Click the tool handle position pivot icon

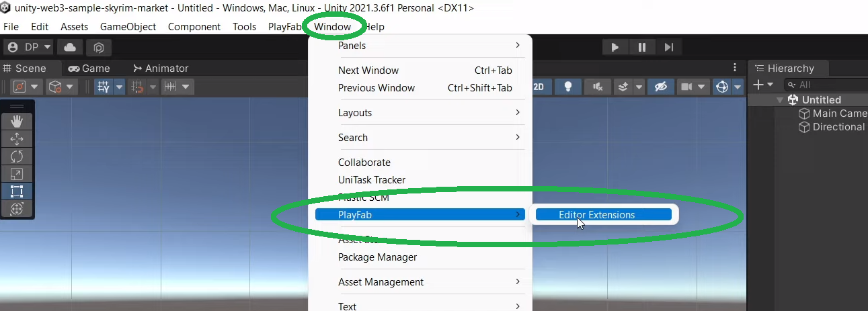click(19, 87)
